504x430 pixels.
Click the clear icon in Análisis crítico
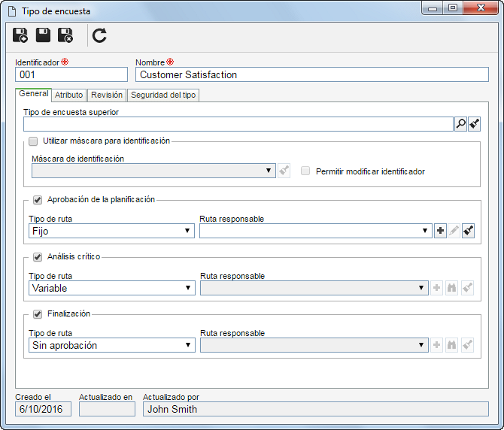(467, 288)
